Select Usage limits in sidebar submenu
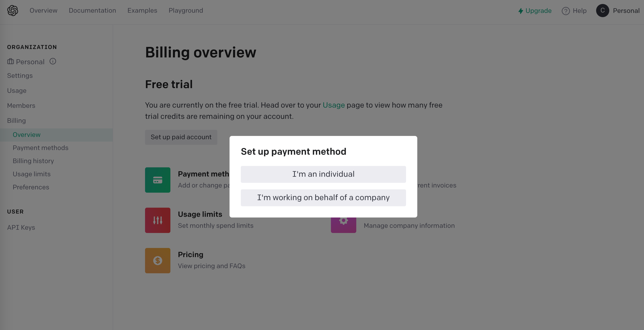The width and height of the screenshot is (644, 330). point(31,174)
